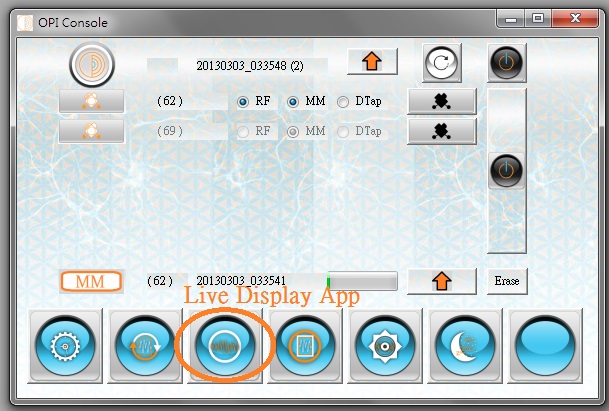Maximize the OPI Console window

pyautogui.click(x=538, y=19)
